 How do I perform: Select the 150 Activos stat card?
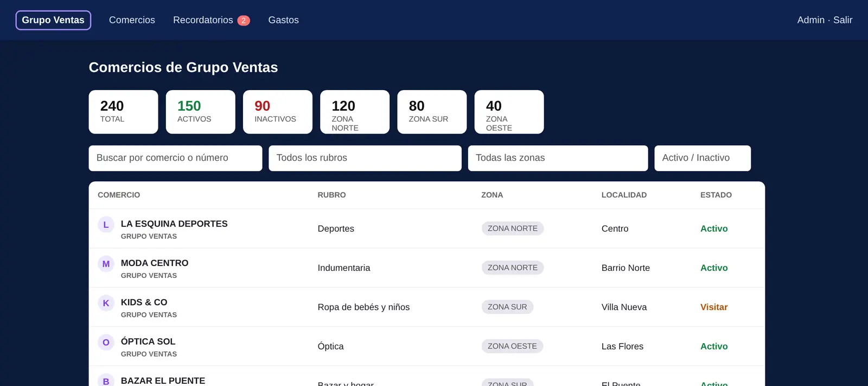coord(200,112)
